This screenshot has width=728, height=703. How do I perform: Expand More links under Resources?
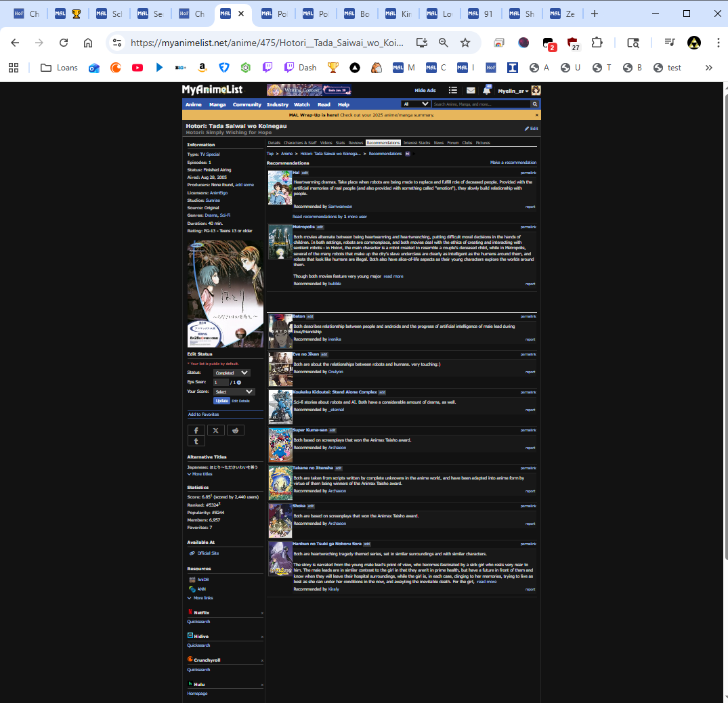(x=200, y=598)
